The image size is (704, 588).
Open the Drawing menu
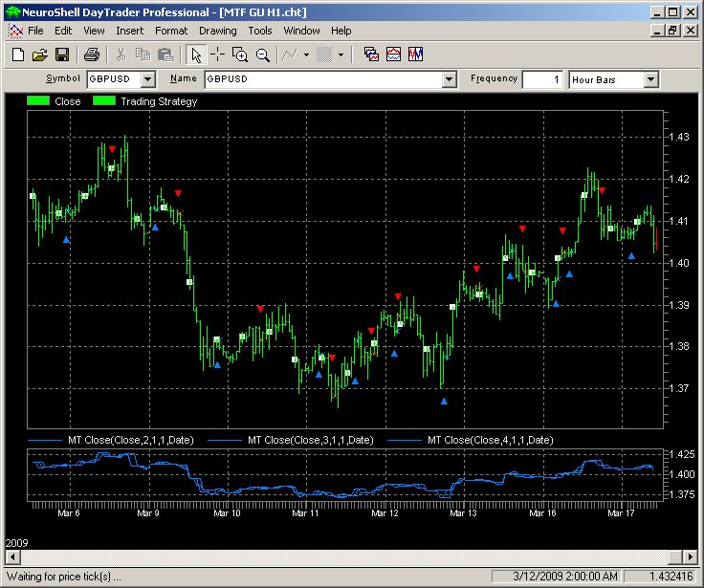218,31
